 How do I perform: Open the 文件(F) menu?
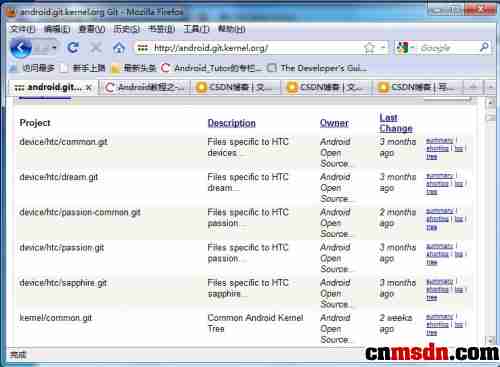[x=22, y=29]
